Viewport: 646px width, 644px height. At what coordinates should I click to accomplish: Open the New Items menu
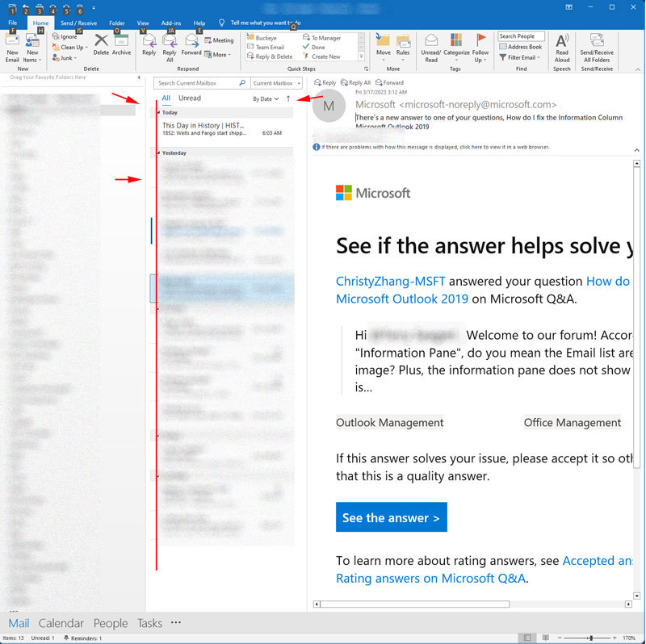32,48
